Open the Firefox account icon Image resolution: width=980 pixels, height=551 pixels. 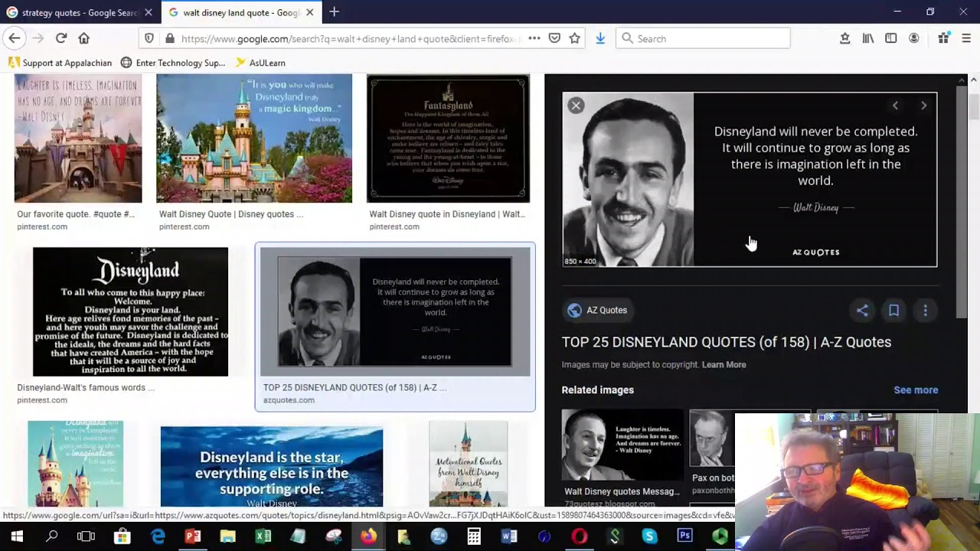[x=914, y=38]
